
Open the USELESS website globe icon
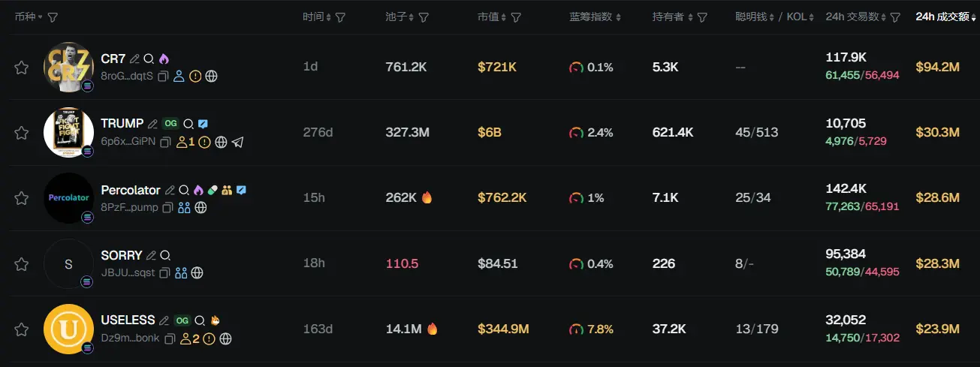coord(225,338)
